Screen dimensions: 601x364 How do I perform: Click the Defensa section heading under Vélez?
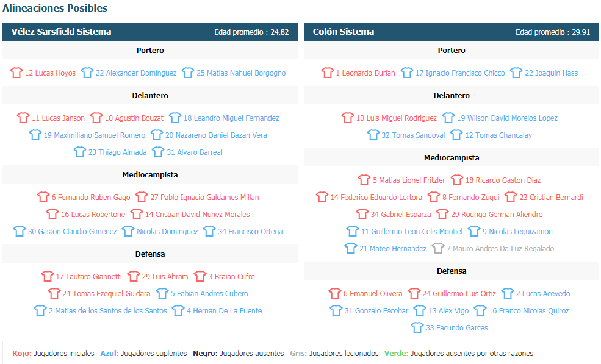tap(150, 254)
